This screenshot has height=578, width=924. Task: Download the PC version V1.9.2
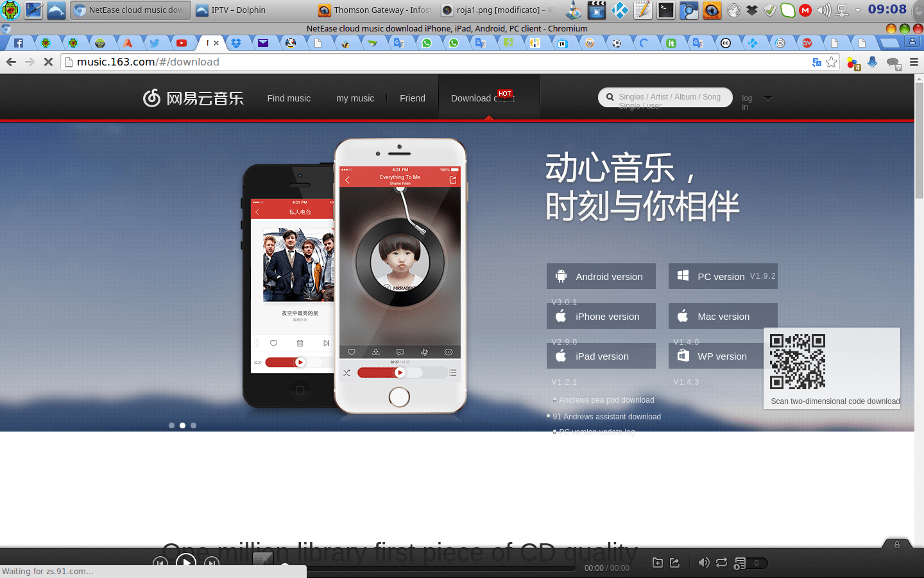[723, 276]
